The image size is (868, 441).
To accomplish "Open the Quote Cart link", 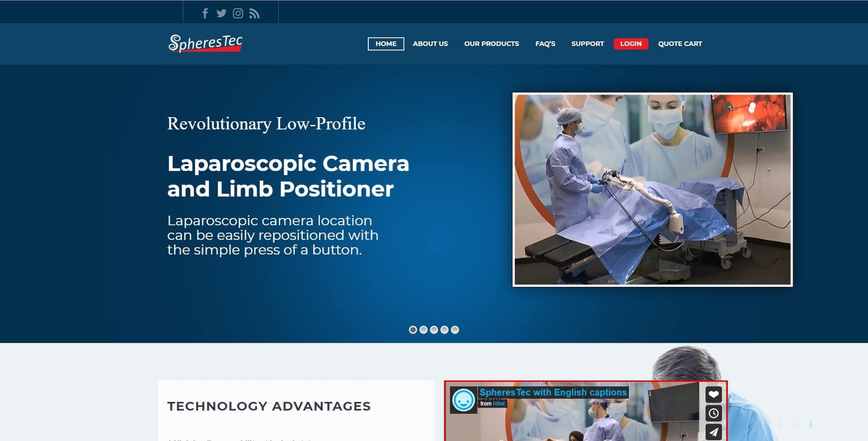I will (680, 44).
